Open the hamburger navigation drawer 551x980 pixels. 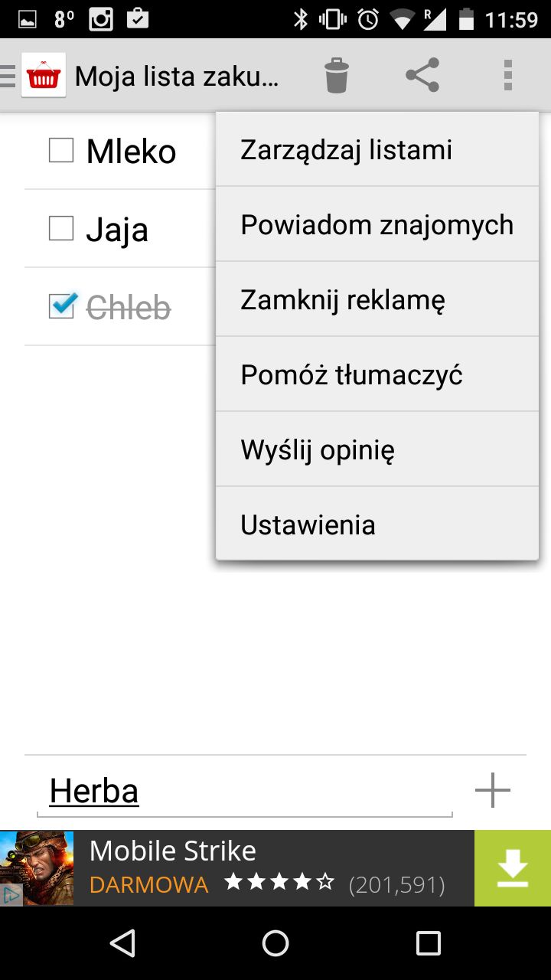tap(8, 76)
